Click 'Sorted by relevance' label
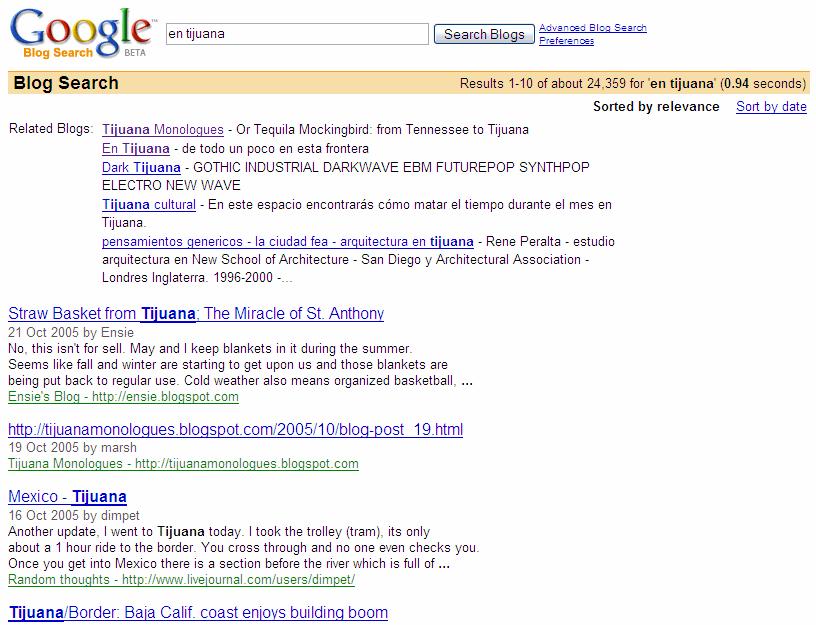The image size is (816, 625). pyautogui.click(x=656, y=107)
